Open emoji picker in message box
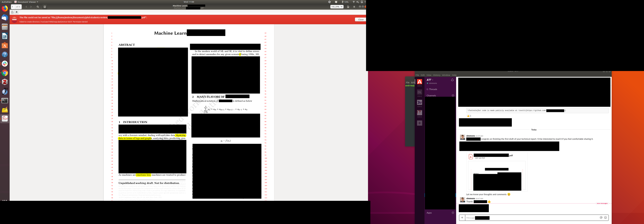The height and width of the screenshot is (224, 644). click(x=605, y=218)
